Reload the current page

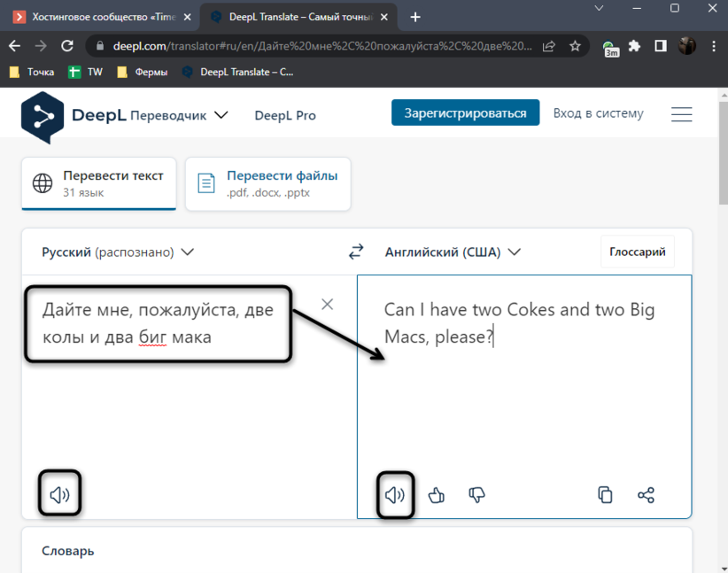(67, 46)
